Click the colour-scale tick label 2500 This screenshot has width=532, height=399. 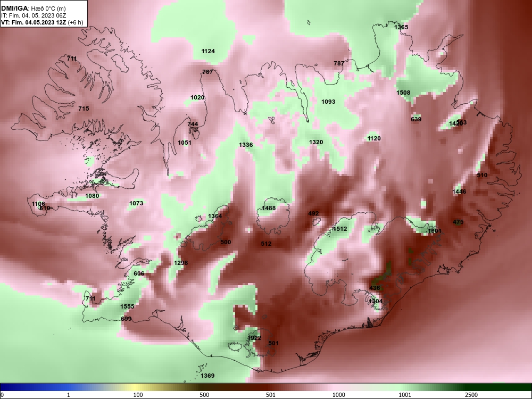click(x=471, y=395)
